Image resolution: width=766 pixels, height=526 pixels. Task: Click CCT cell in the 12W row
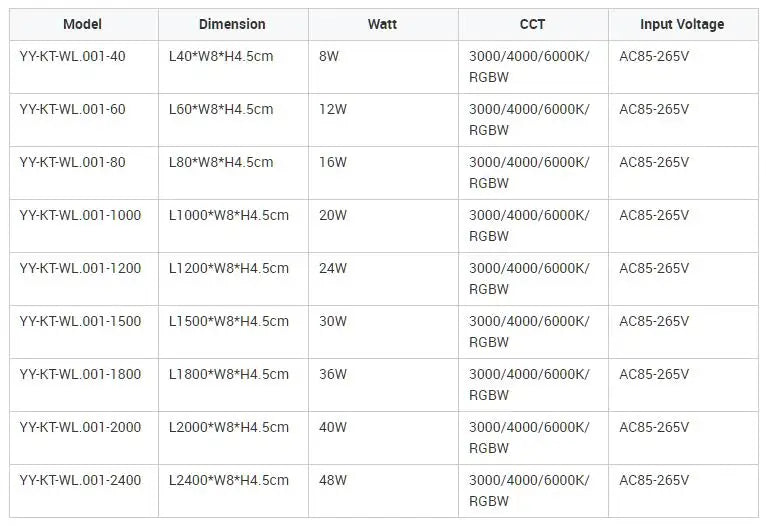[533, 120]
